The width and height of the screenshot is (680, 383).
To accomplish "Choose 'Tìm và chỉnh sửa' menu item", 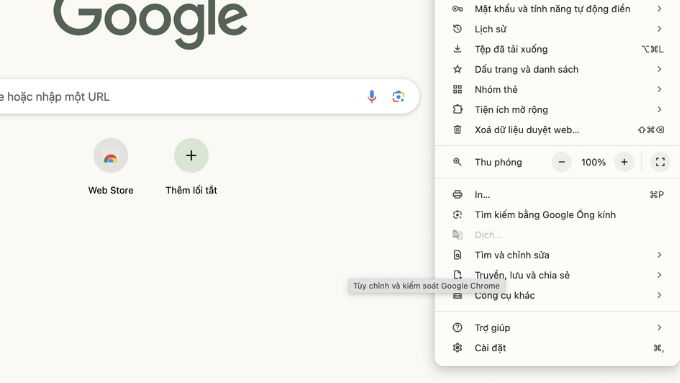I will (x=557, y=255).
